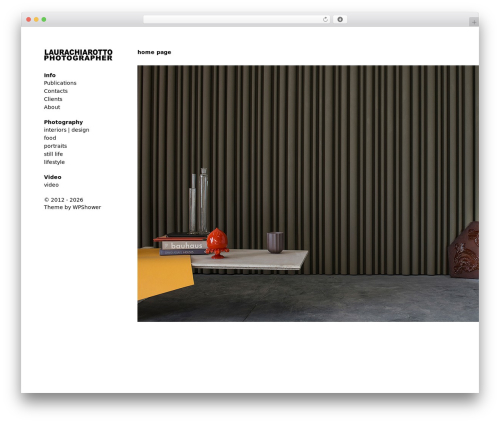Click the © 2012 - 2026 copyright text

click(64, 200)
